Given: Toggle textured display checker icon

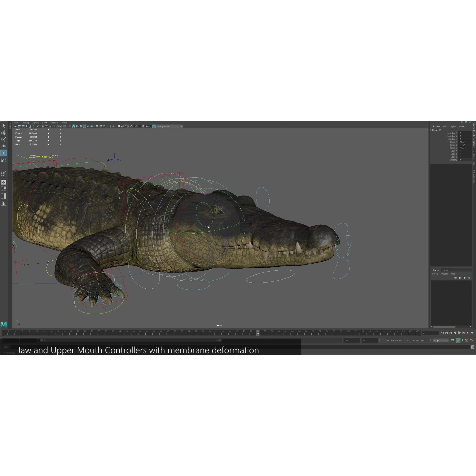Looking at the screenshot, I should coord(84,126).
